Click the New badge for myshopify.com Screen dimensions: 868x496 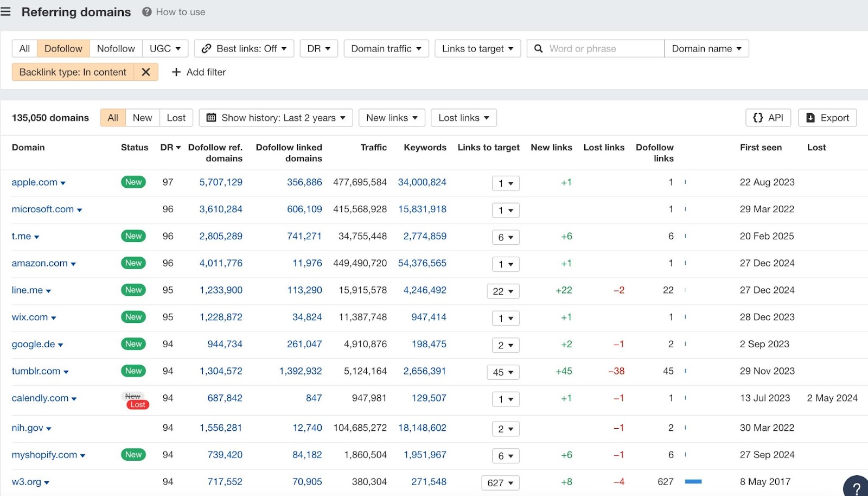133,455
